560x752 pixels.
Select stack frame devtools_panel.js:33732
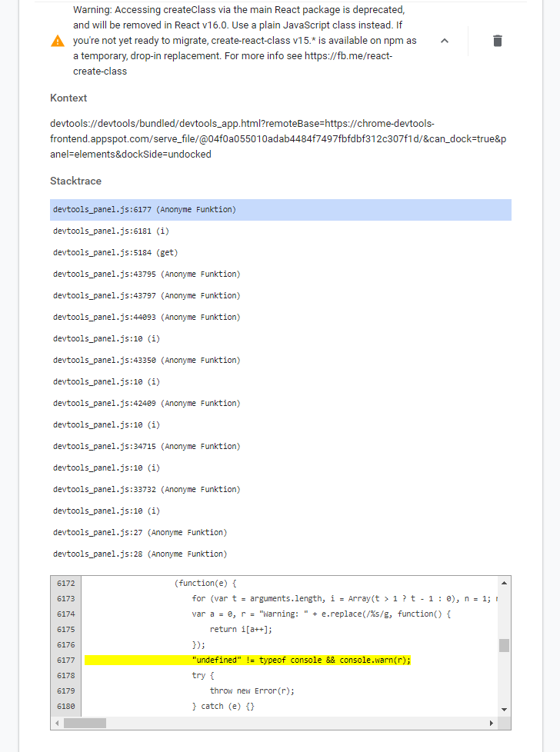coord(146,490)
